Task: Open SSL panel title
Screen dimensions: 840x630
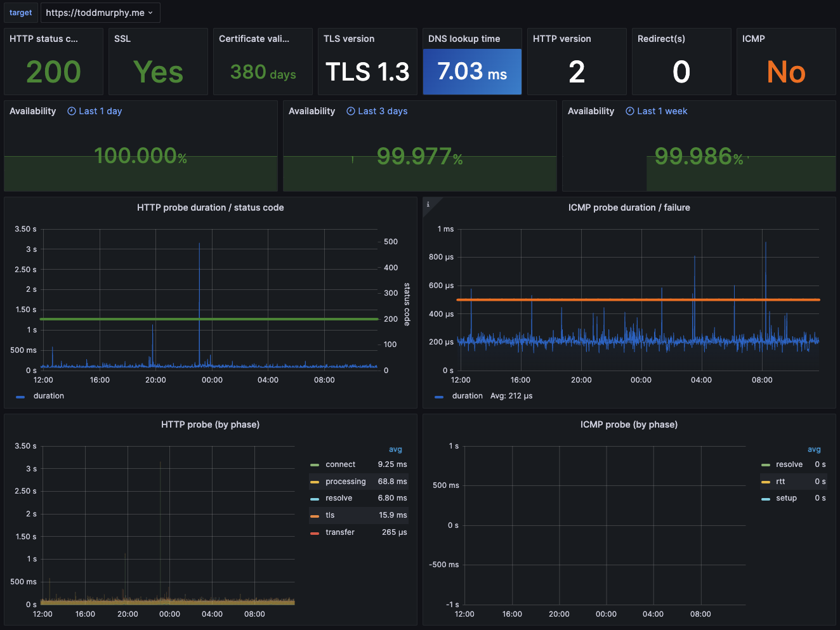Action: coord(122,39)
